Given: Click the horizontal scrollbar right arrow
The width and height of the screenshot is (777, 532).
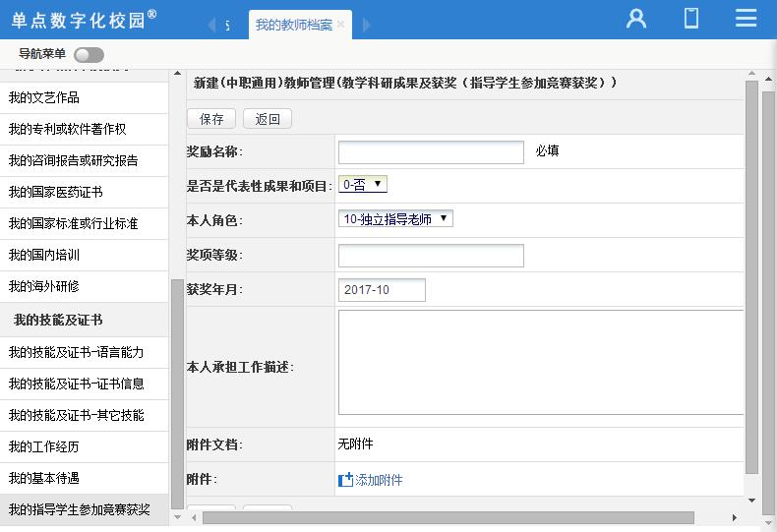Looking at the screenshot, I should pos(734,517).
